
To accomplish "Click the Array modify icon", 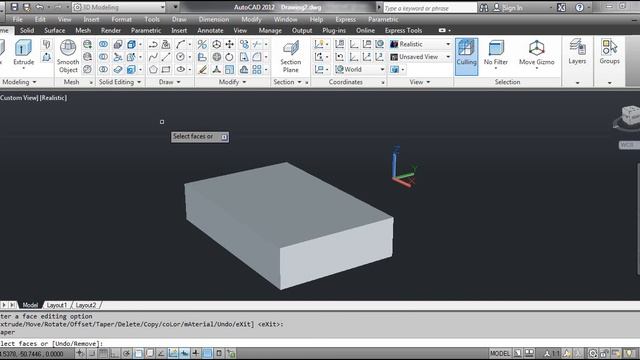I will click(x=257, y=69).
